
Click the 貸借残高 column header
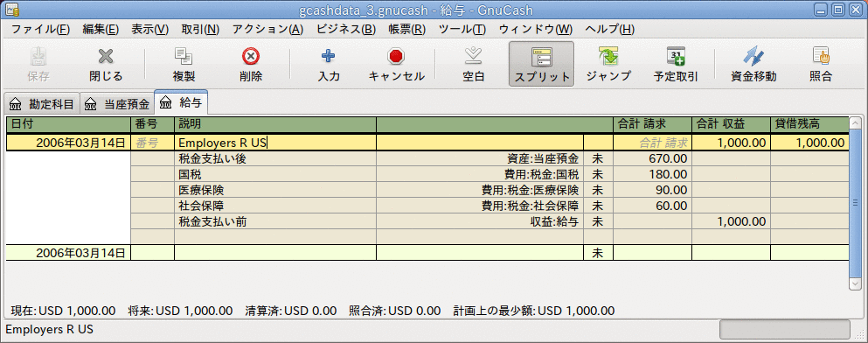(809, 124)
